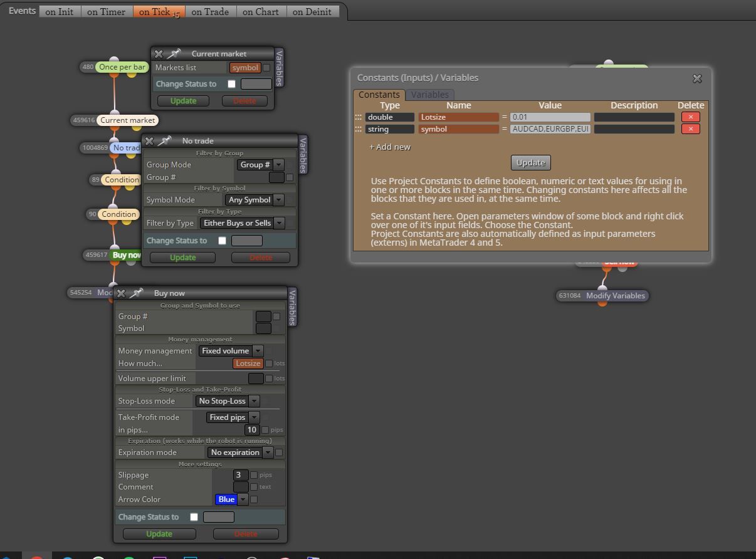756x559 pixels.
Task: Pin the Current market panel
Action: click(174, 54)
